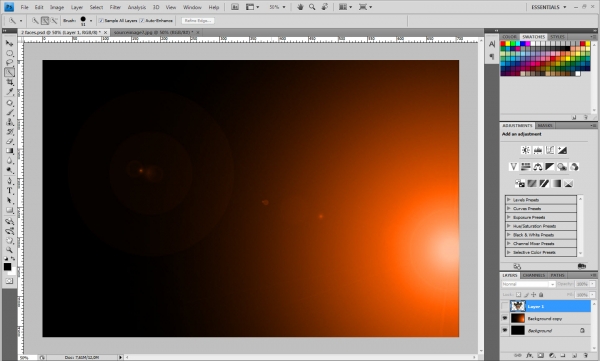Image resolution: width=600 pixels, height=361 pixels.
Task: Select the Clone Stamp tool
Action: tap(10, 122)
